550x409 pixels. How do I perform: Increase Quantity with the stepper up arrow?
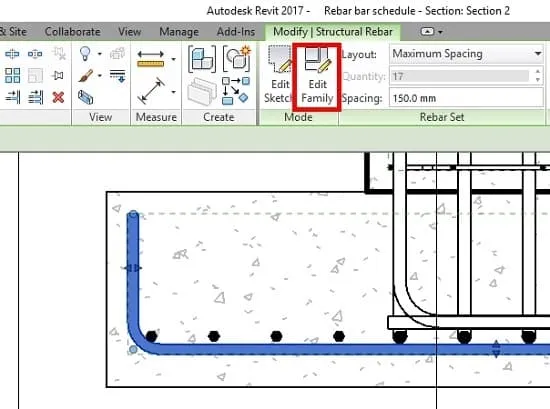pos(538,72)
